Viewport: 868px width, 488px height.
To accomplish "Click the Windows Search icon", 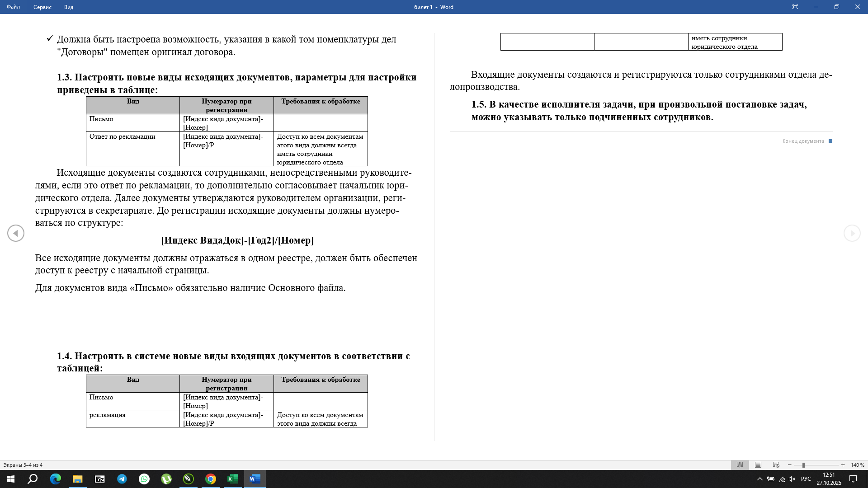I will coord(32,479).
